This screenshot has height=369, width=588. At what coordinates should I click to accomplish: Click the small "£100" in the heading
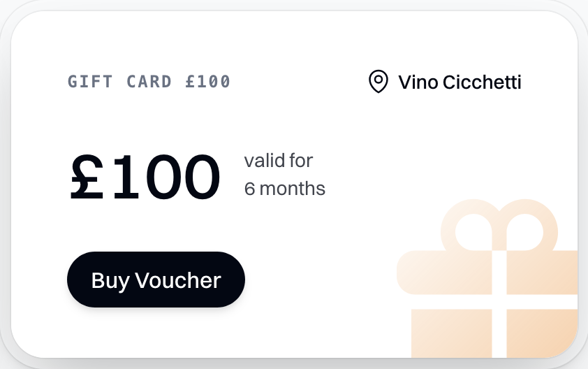(208, 82)
